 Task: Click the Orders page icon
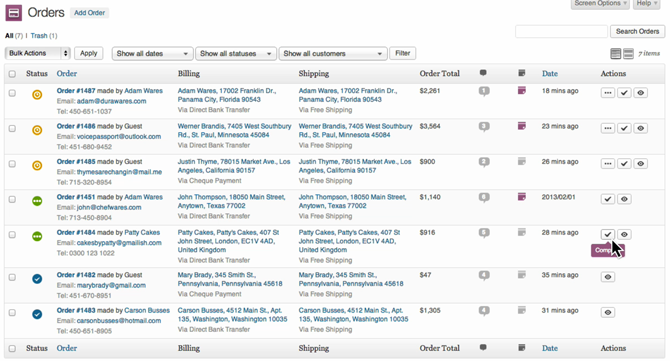coord(14,13)
